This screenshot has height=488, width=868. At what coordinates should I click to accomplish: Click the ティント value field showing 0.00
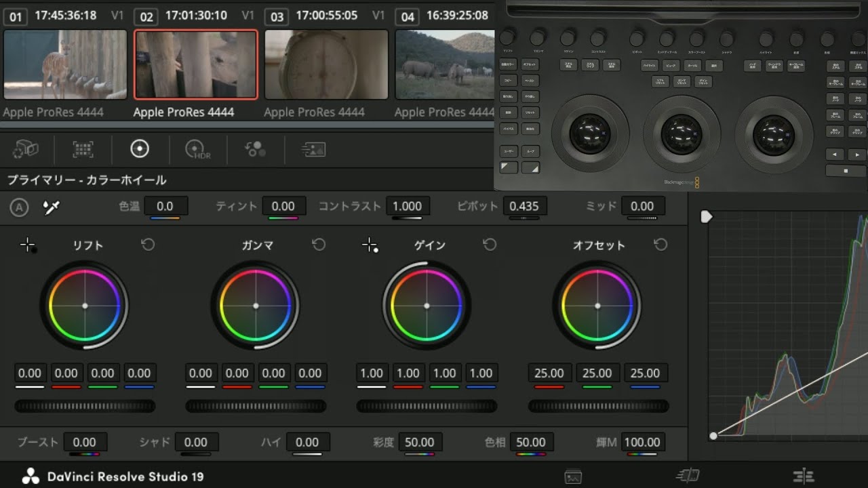(x=285, y=206)
